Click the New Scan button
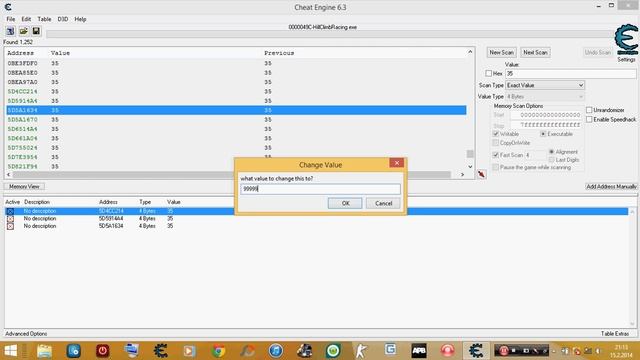 tap(501, 53)
